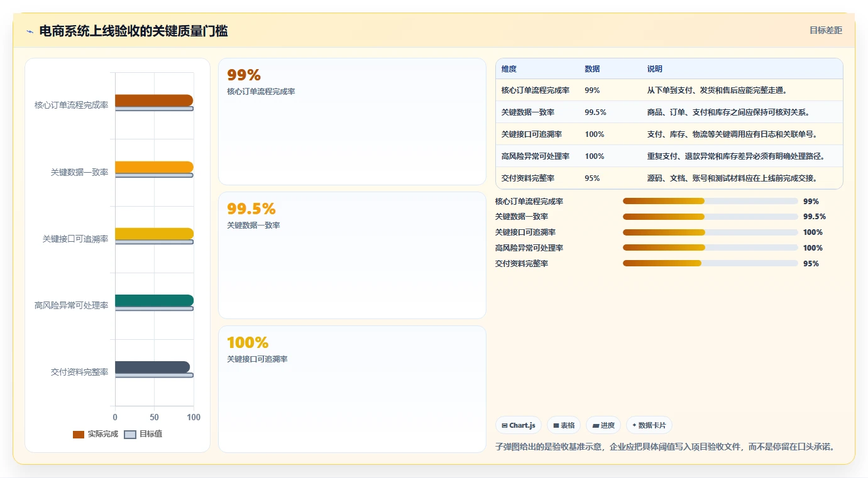Image resolution: width=868 pixels, height=478 pixels.
Task: Click the 说明 table column header
Action: tap(655, 68)
